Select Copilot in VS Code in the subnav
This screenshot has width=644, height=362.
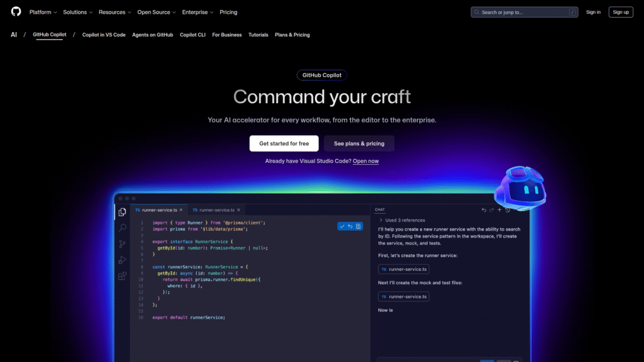pyautogui.click(x=104, y=35)
